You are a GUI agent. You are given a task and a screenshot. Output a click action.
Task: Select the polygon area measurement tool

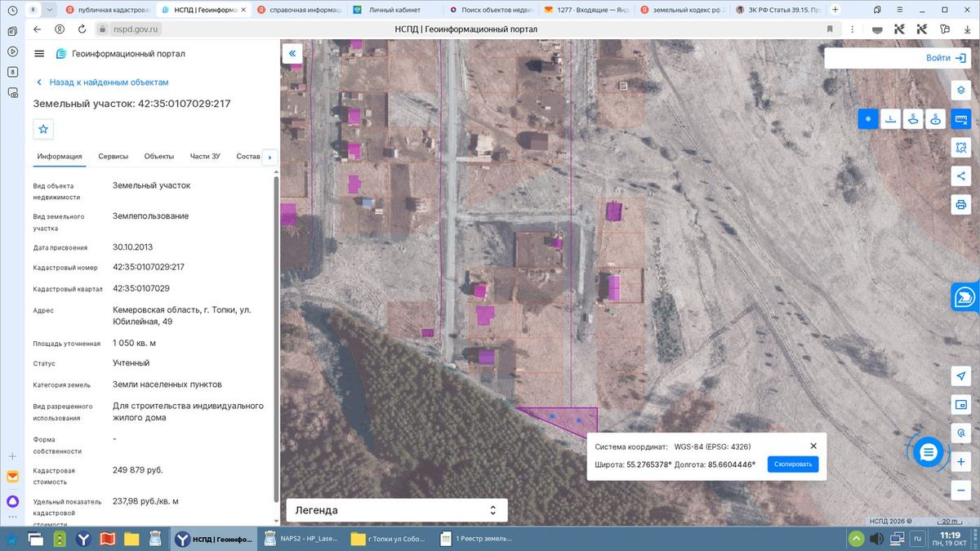(x=914, y=119)
